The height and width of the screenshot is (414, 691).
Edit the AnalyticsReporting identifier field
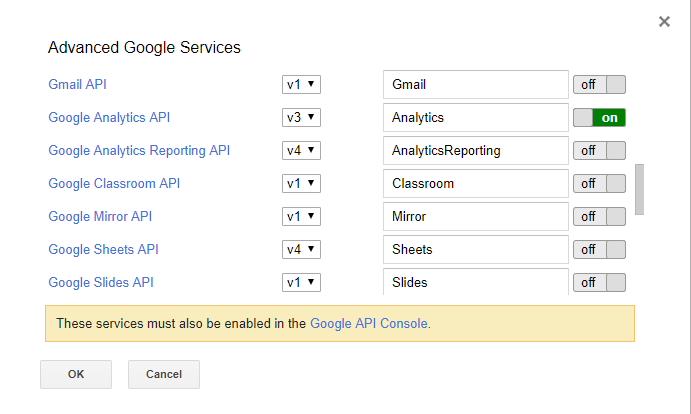coord(476,150)
